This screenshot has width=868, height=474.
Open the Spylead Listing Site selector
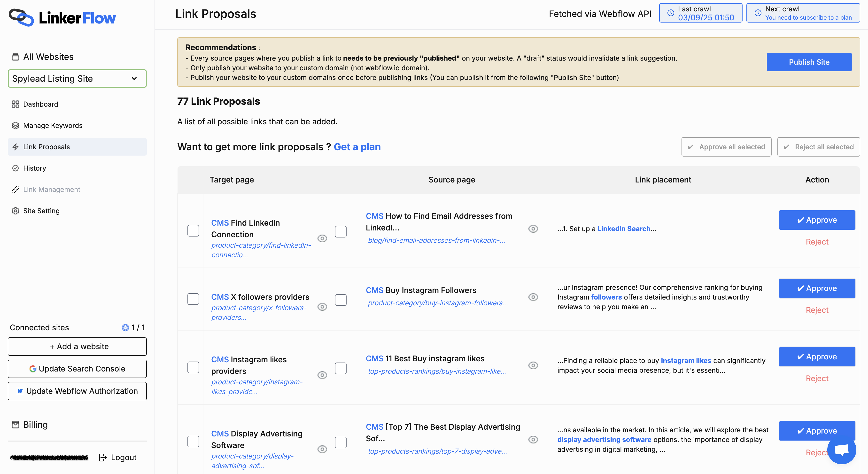(77, 78)
